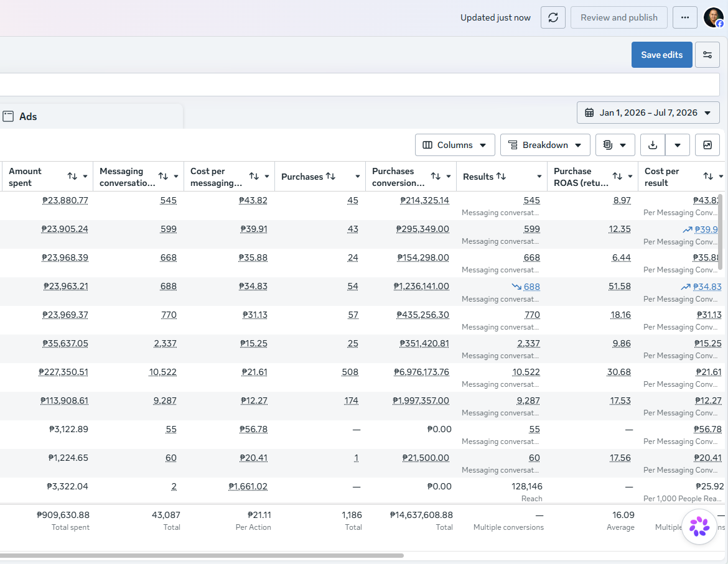Sort by Cost per result arrows

point(708,176)
